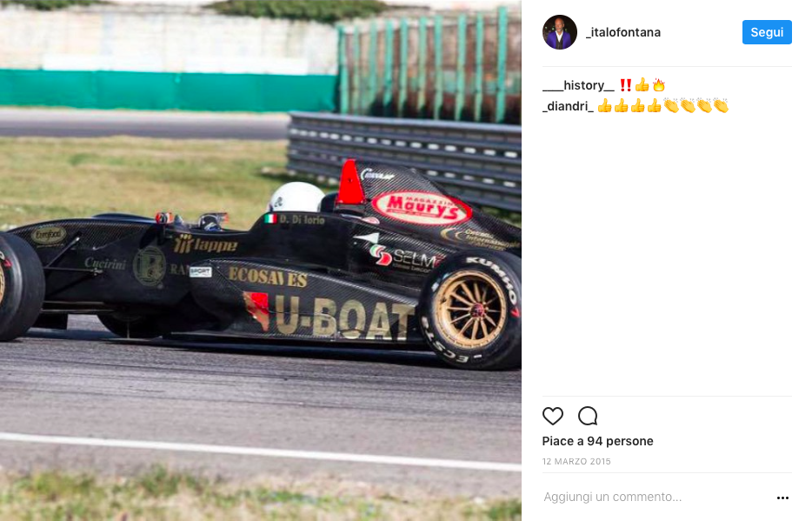Viewport: 812px width, 521px height.
Task: Open _italofontana profile picture avatar
Action: click(560, 32)
